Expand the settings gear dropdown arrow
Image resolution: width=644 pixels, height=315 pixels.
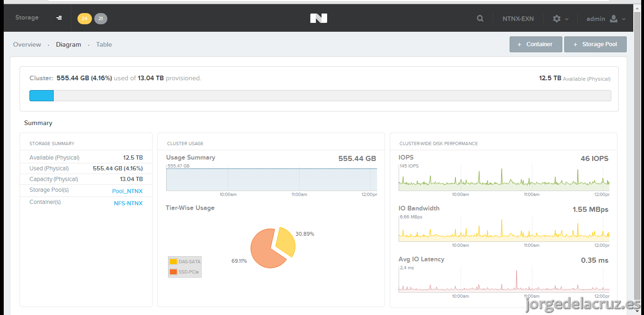click(x=567, y=19)
